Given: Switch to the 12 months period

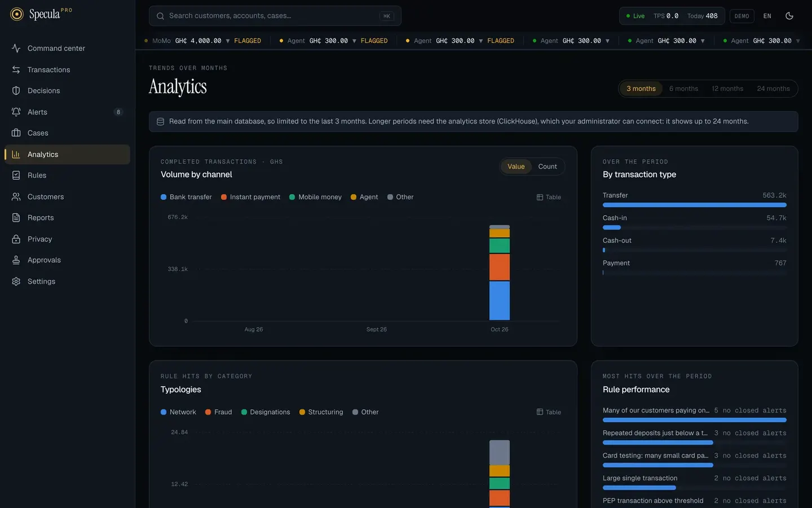Looking at the screenshot, I should click(x=727, y=89).
